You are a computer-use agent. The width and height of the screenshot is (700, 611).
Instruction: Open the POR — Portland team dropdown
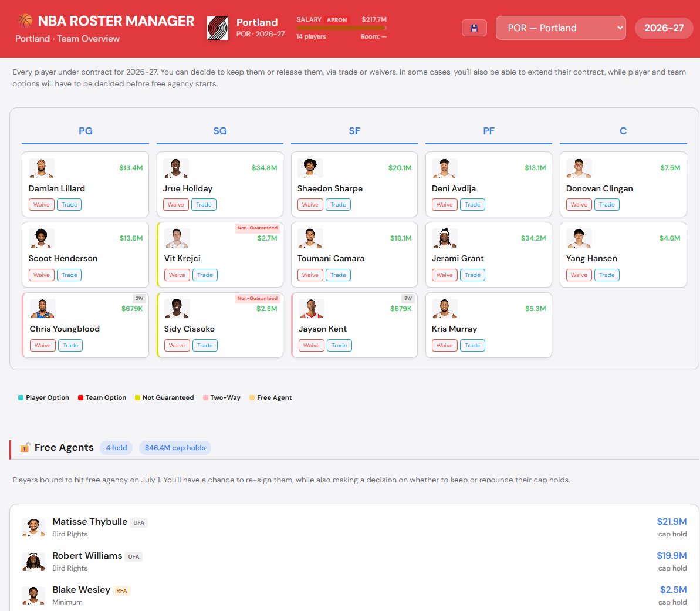(x=561, y=28)
